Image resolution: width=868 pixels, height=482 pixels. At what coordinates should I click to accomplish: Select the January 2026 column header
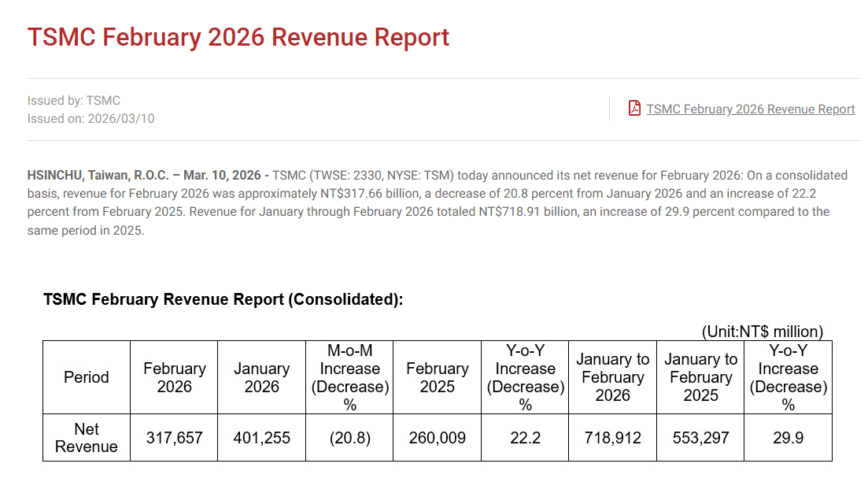(261, 377)
